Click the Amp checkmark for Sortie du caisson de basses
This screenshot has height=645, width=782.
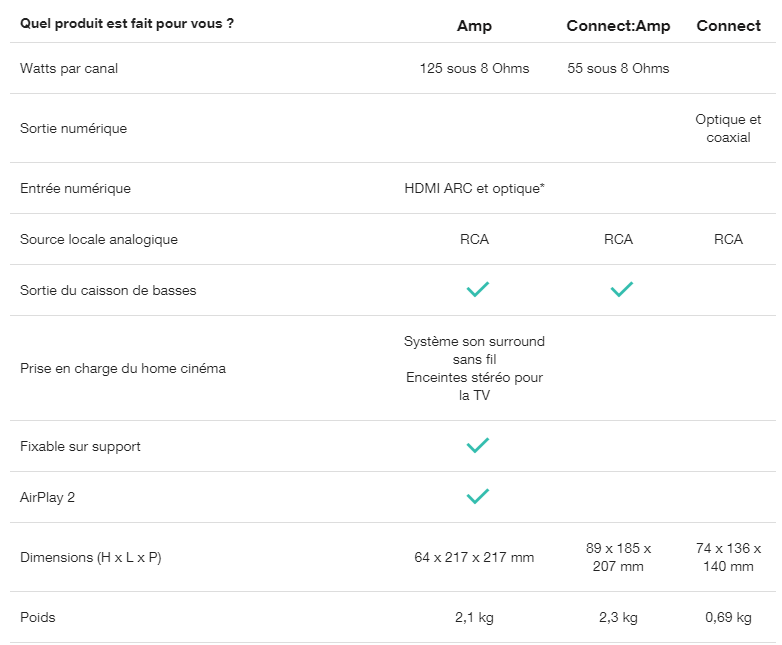point(477,289)
